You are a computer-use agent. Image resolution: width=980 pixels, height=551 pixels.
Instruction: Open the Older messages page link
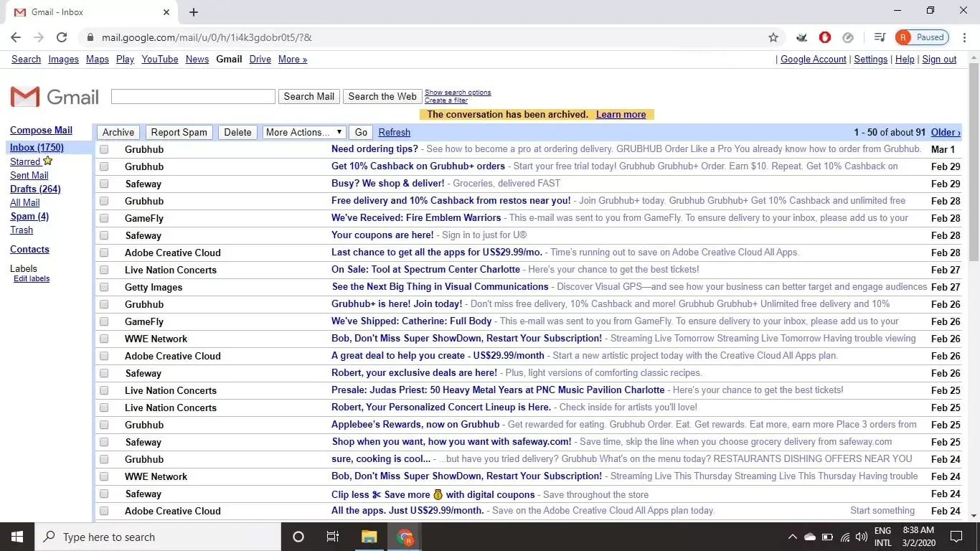945,132
